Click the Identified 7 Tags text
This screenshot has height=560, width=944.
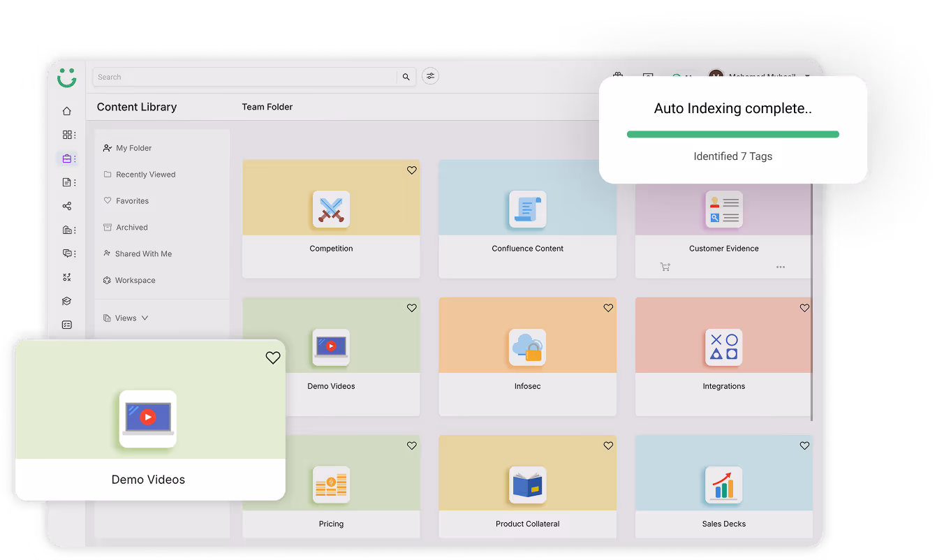coord(733,156)
